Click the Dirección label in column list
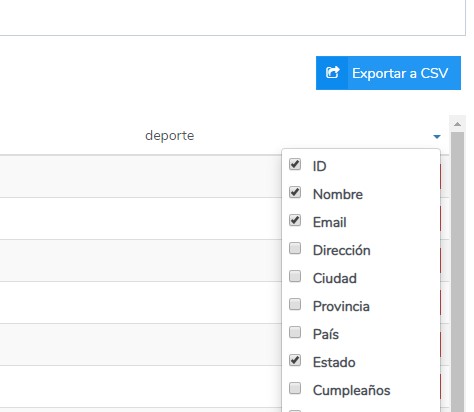The height and width of the screenshot is (412, 474). (342, 250)
